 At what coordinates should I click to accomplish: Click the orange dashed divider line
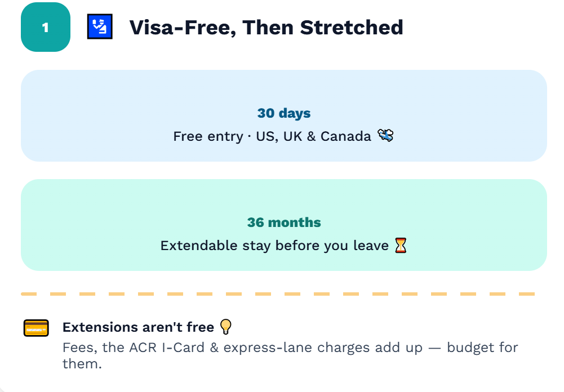click(278, 294)
